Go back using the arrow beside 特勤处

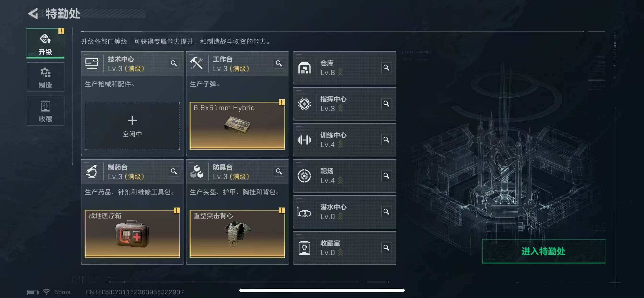33,13
